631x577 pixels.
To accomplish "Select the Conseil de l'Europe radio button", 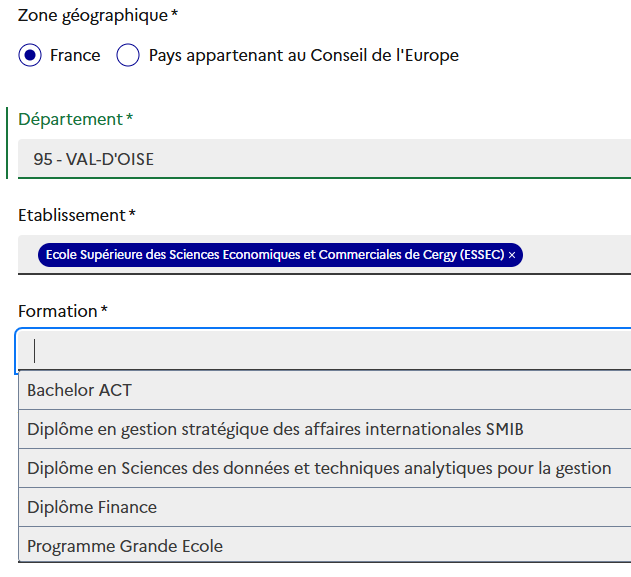I will [128, 56].
